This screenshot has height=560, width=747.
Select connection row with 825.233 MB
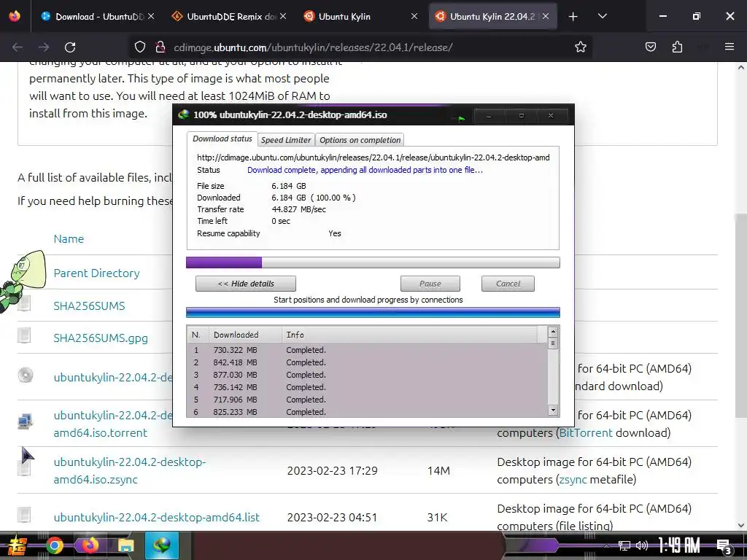pos(368,412)
